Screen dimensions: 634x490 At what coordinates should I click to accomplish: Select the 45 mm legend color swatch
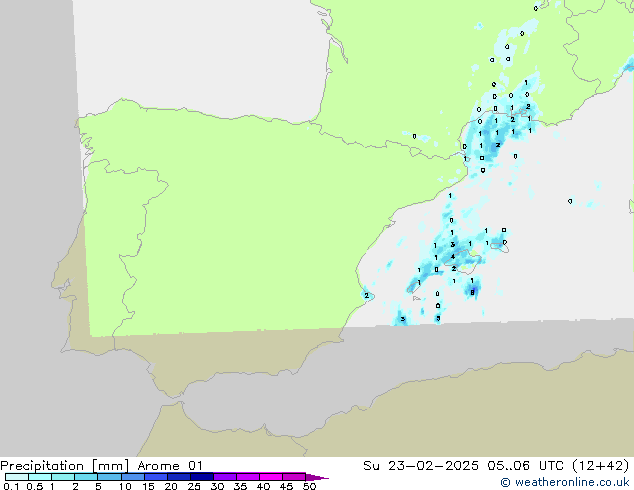click(294, 477)
